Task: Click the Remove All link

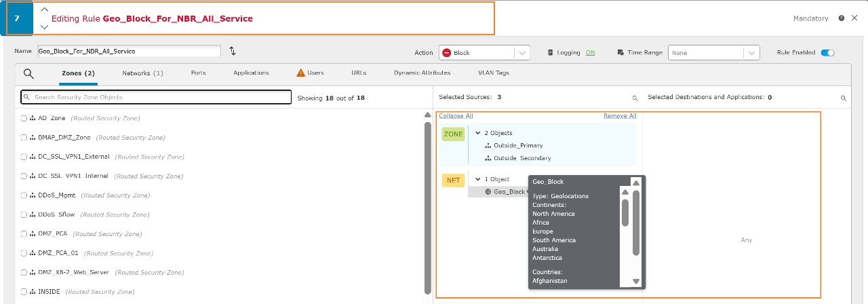Action: 619,116
